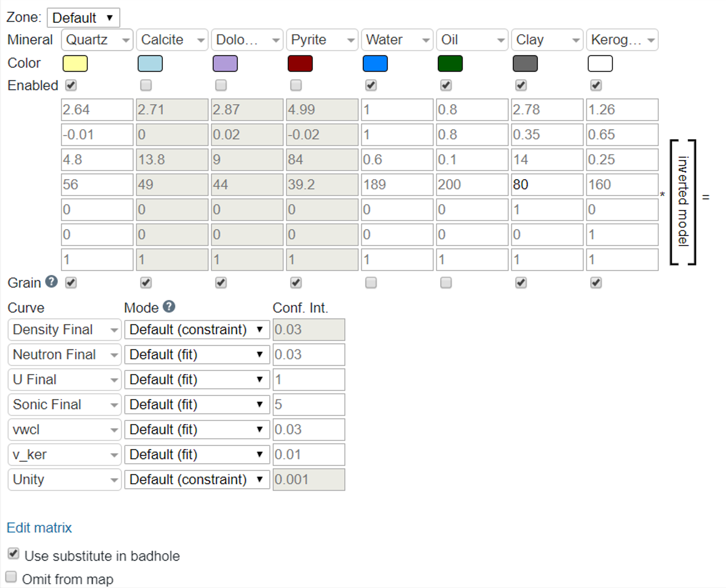
Task: Expand the Quartz mineral dropdown
Action: click(x=97, y=40)
